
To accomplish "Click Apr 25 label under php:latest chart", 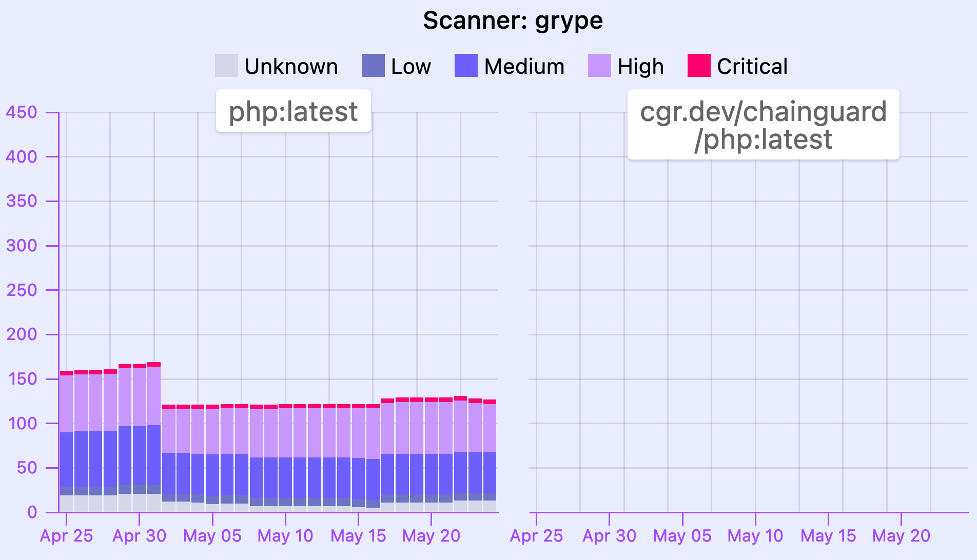I will click(x=66, y=536).
